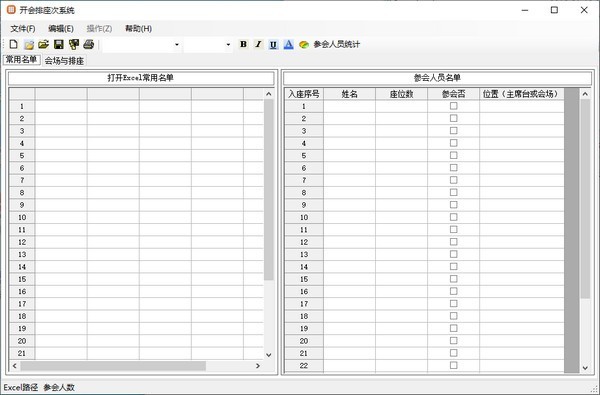Screen dimensions: 600x395
Task: Click the 参会人员统计 pie chart icon
Action: click(304, 45)
